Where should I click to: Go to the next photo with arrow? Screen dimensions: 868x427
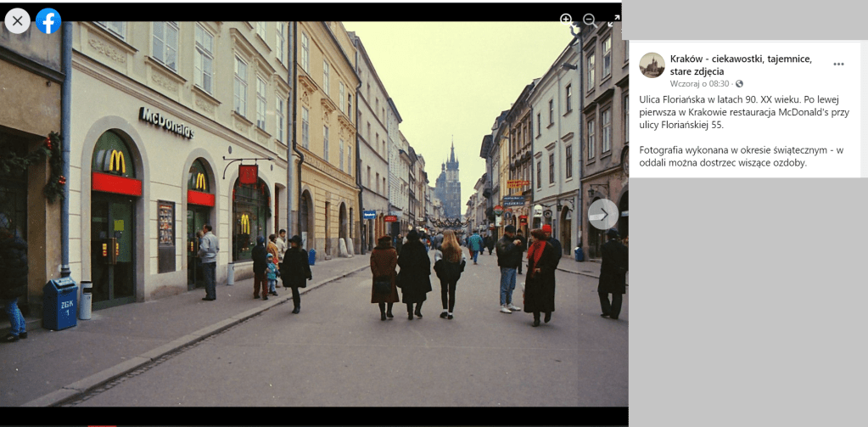(x=602, y=214)
